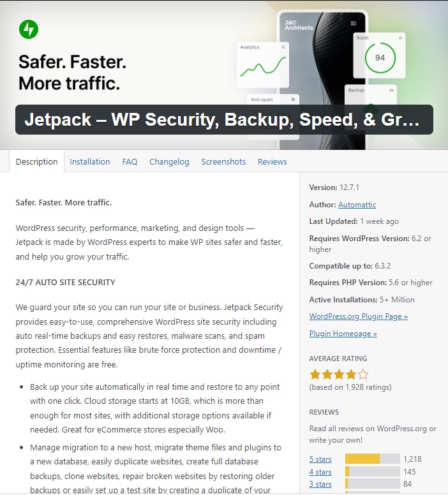
Task: Open the Description tab
Action: tap(36, 162)
